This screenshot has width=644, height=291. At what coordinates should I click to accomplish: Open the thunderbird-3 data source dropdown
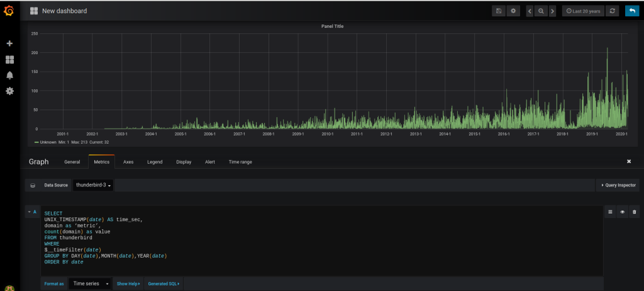coord(94,185)
